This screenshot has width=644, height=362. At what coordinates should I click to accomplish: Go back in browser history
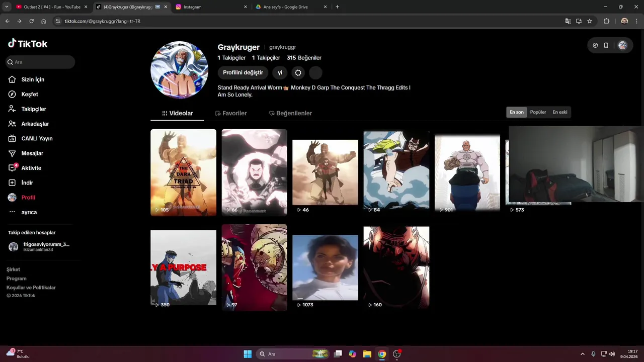click(7, 21)
